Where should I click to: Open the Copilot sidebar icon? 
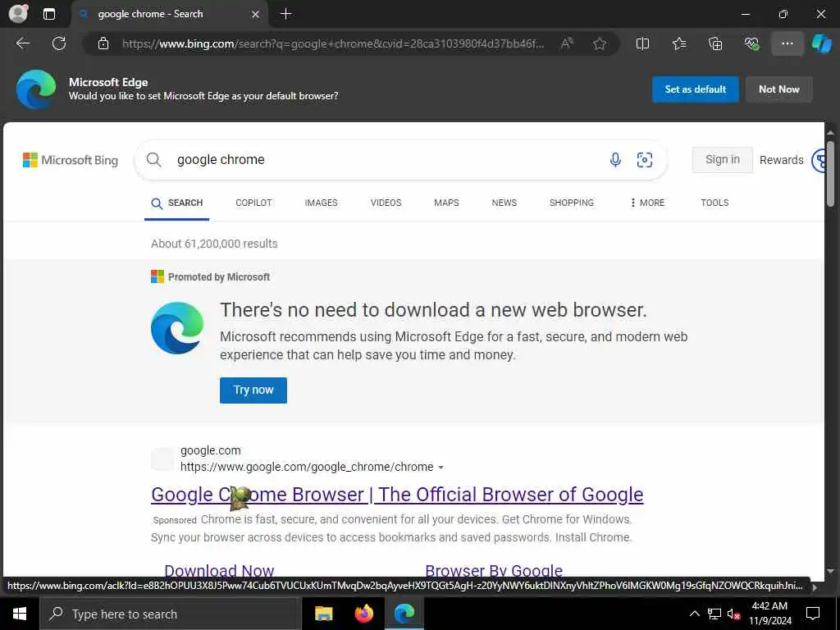point(821,43)
